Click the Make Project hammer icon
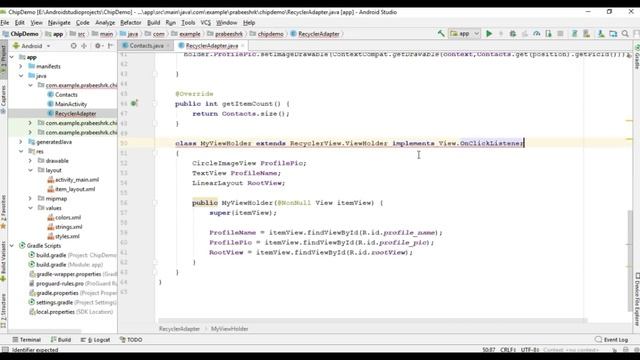The height and width of the screenshot is (360, 640). [x=441, y=34]
